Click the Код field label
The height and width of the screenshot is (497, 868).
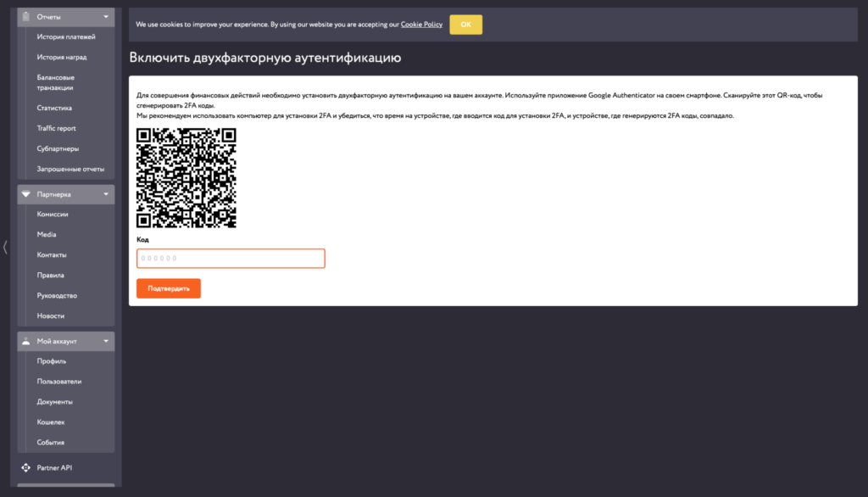pyautogui.click(x=142, y=239)
